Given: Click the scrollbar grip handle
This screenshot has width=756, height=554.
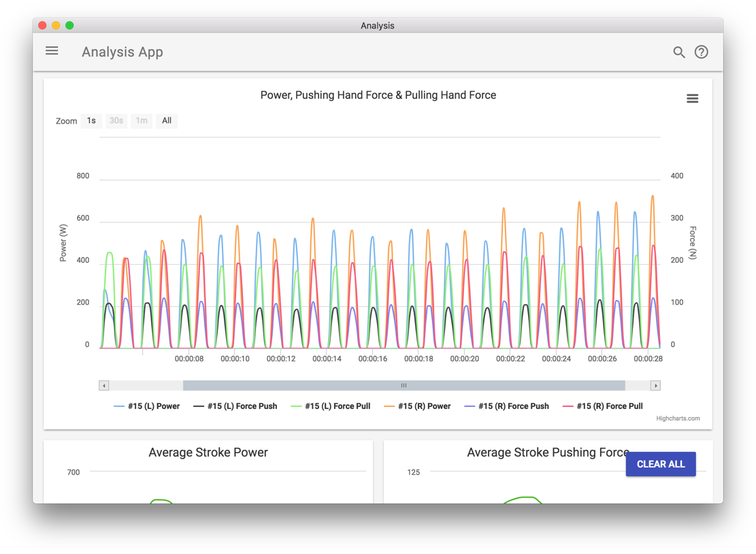Looking at the screenshot, I should [404, 385].
